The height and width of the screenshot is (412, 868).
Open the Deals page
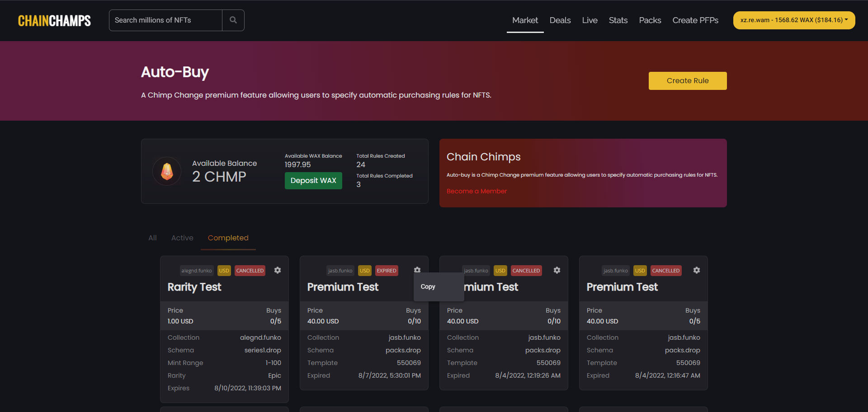(x=560, y=20)
